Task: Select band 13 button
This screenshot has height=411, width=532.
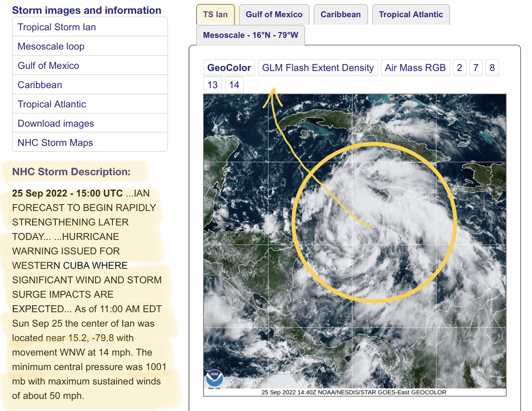Action: pyautogui.click(x=212, y=85)
